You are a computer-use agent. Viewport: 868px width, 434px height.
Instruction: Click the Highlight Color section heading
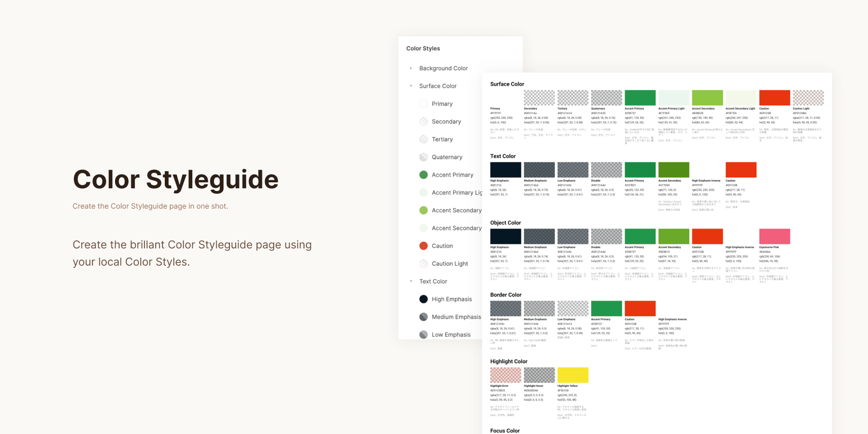tap(508, 361)
